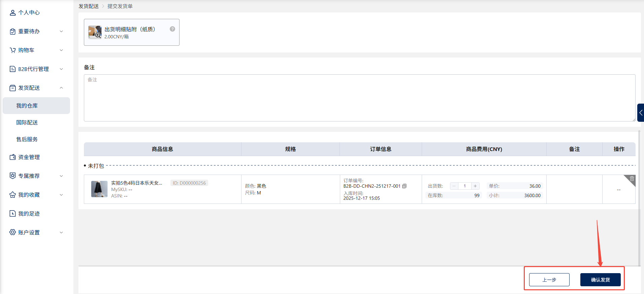
Task: Click the B2B代行管理 document icon
Action: click(12, 69)
